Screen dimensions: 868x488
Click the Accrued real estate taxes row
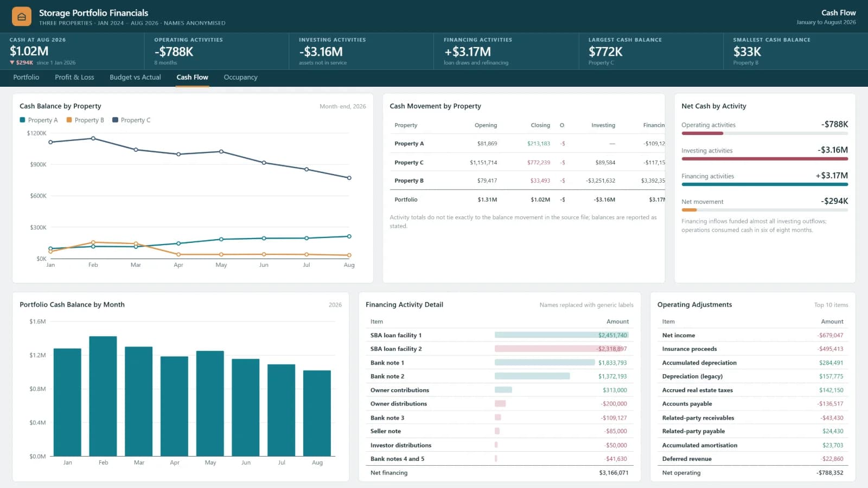tap(753, 390)
